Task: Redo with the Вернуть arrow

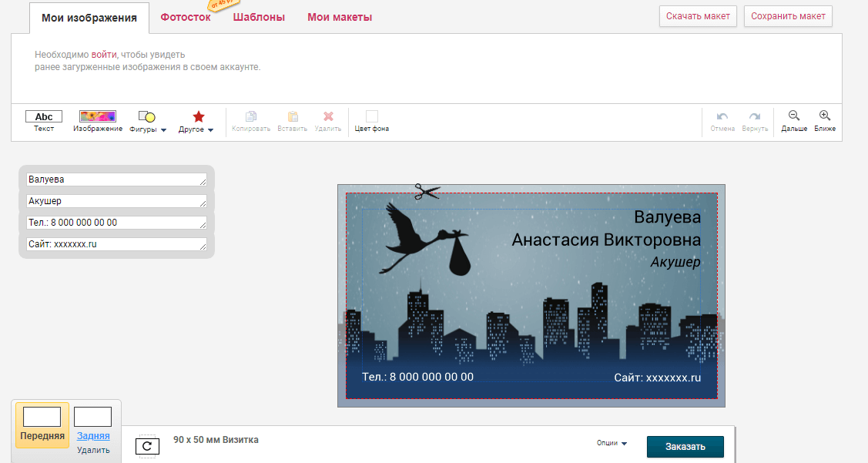Action: 755,116
